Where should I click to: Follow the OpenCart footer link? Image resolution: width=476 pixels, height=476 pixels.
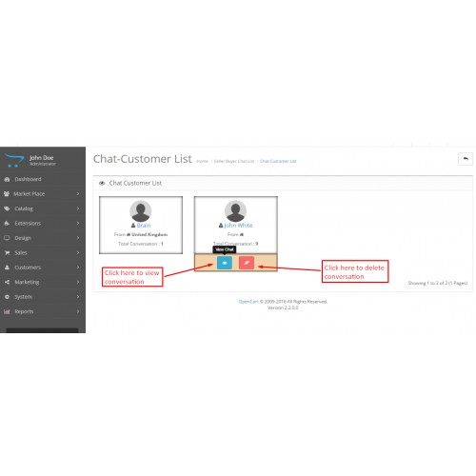pyautogui.click(x=248, y=302)
